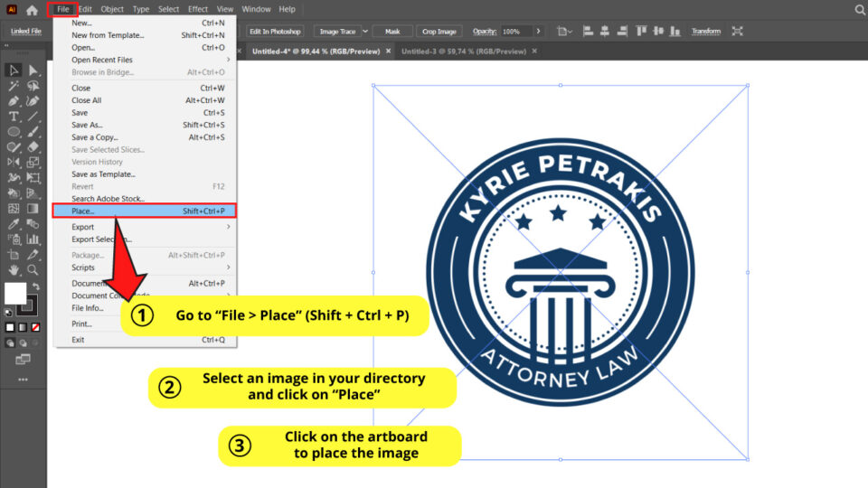
Task: Select the Blend tool
Action: (x=33, y=224)
